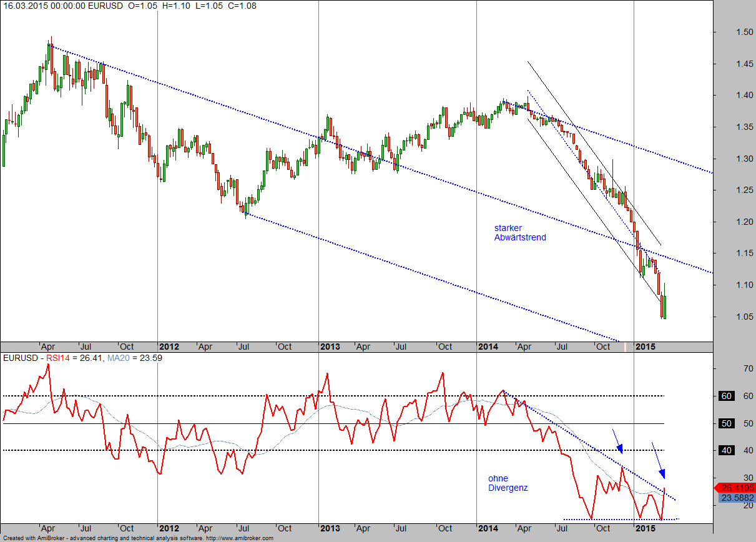Click 2015 on the RSI pane time axis
Image resolution: width=756 pixels, height=542 pixels.
tap(646, 528)
